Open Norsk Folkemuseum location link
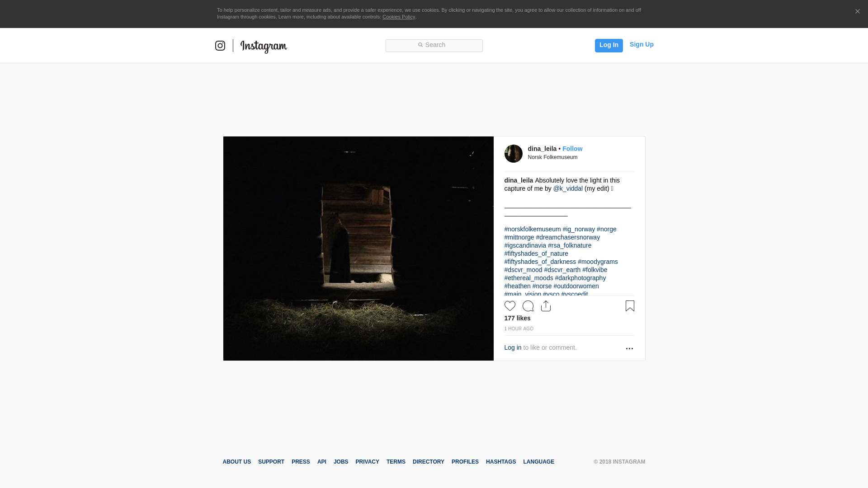 pos(552,157)
